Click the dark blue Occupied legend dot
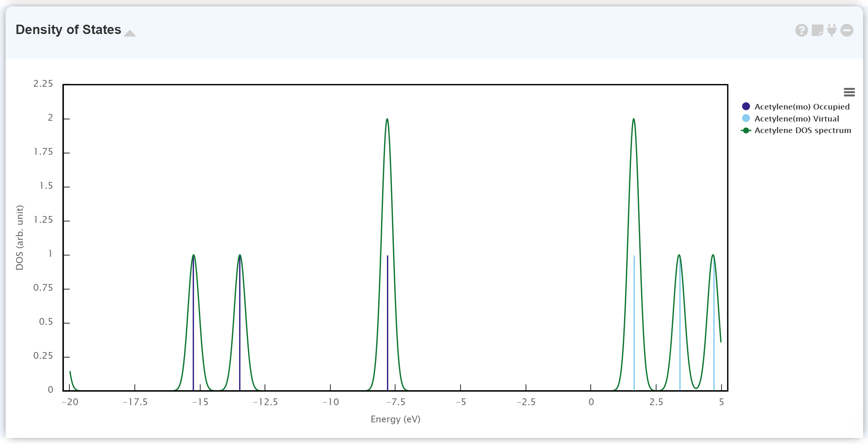868x444 pixels. pos(746,107)
